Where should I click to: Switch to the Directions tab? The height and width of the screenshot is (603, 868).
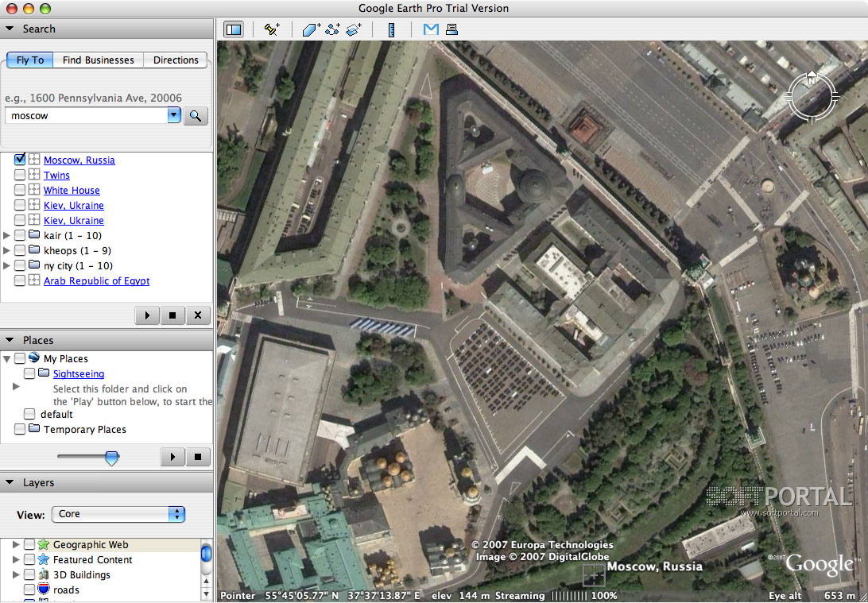coord(176,60)
